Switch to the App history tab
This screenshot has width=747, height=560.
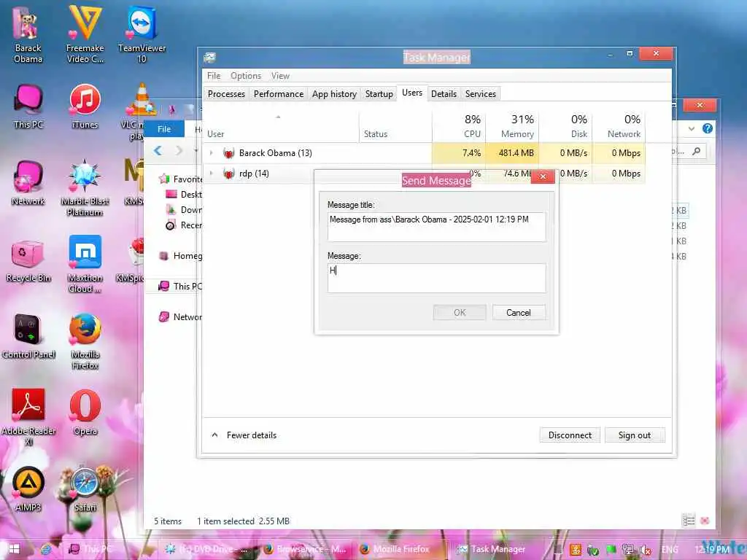pos(334,94)
